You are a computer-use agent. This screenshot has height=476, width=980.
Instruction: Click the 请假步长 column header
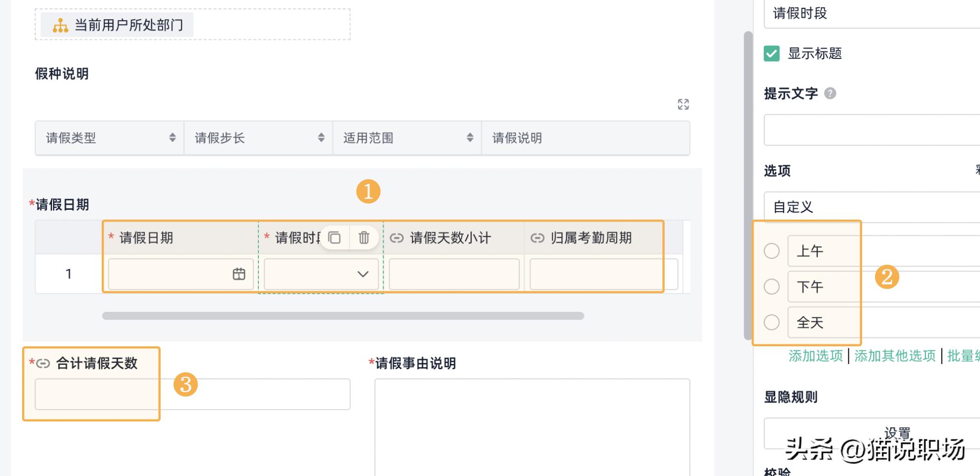tap(220, 138)
